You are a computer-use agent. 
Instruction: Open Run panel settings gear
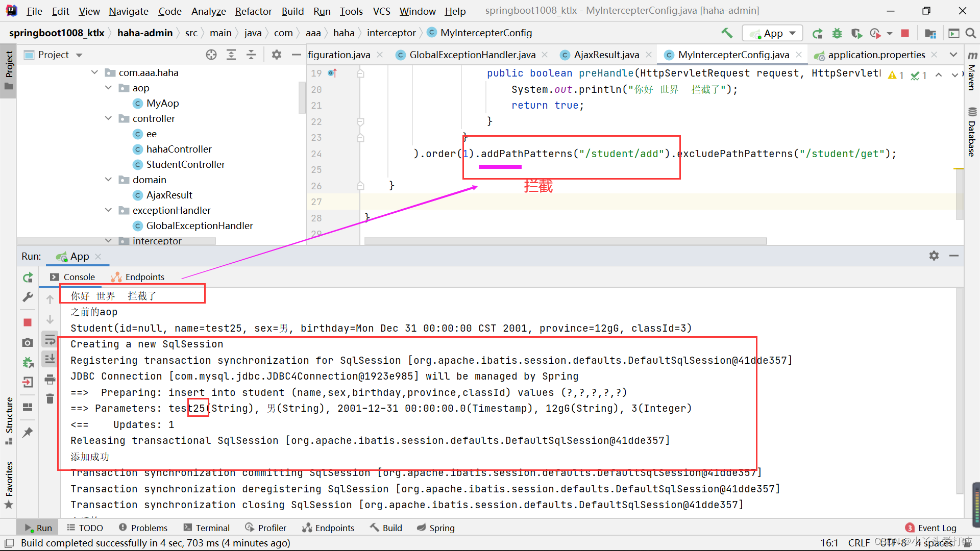(934, 256)
